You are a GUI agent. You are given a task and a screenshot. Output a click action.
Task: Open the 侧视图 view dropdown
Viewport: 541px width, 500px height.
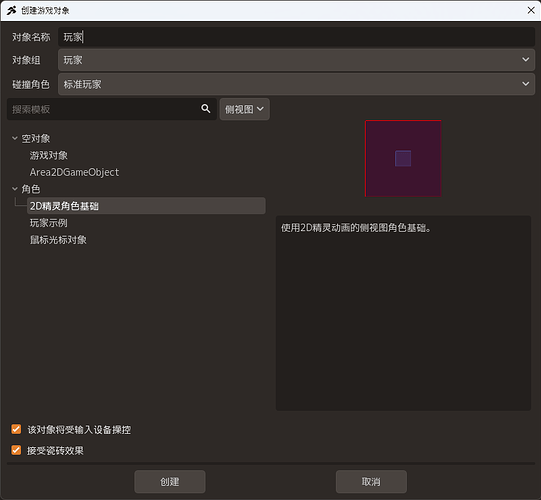245,109
